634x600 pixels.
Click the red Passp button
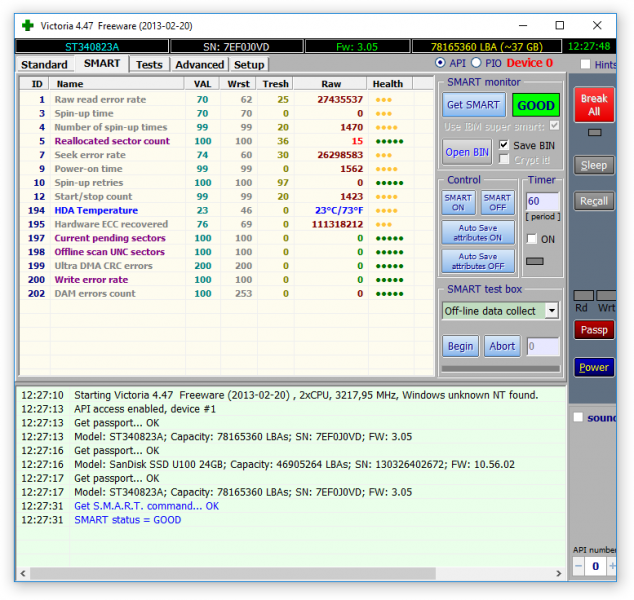(594, 329)
